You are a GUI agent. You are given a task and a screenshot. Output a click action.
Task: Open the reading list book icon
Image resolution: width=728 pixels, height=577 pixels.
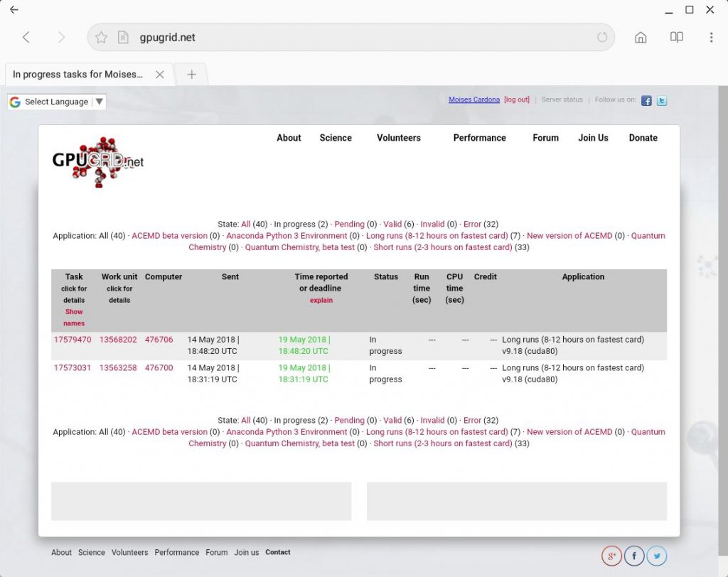676,37
